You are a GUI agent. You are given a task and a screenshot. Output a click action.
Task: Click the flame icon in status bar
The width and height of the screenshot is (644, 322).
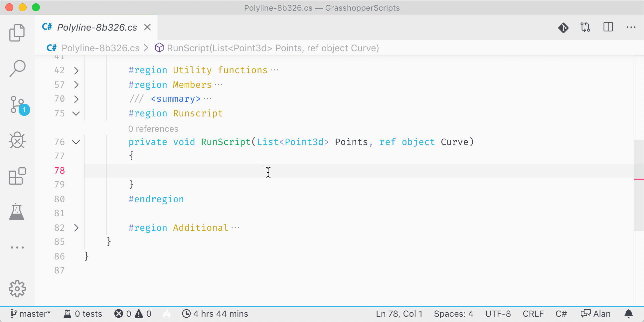167,314
